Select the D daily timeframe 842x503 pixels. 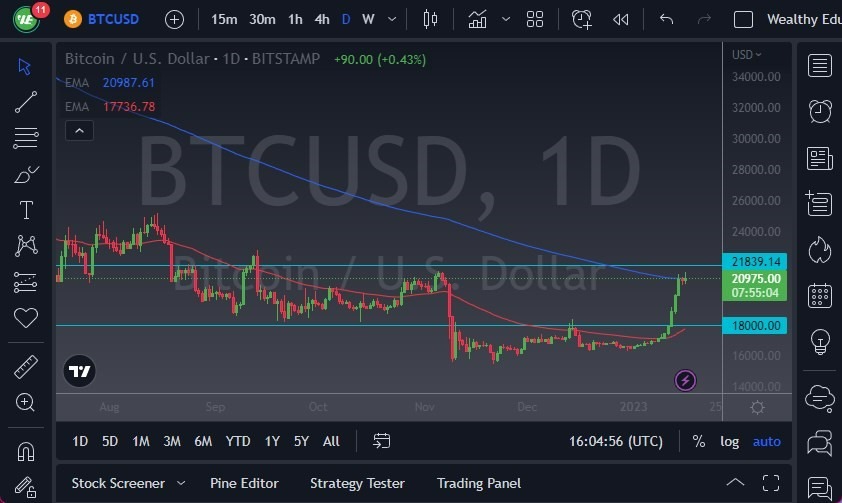click(346, 19)
